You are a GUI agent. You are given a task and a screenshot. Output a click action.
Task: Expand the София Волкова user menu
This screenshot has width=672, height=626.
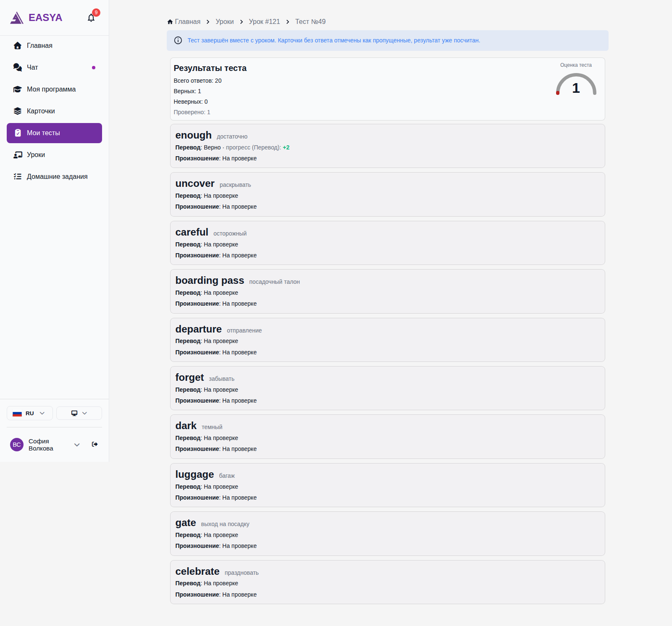(x=77, y=445)
